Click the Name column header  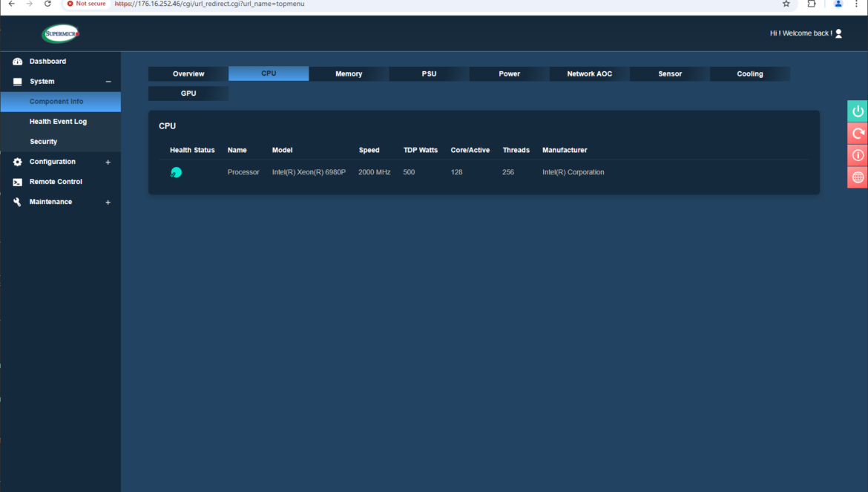point(237,150)
